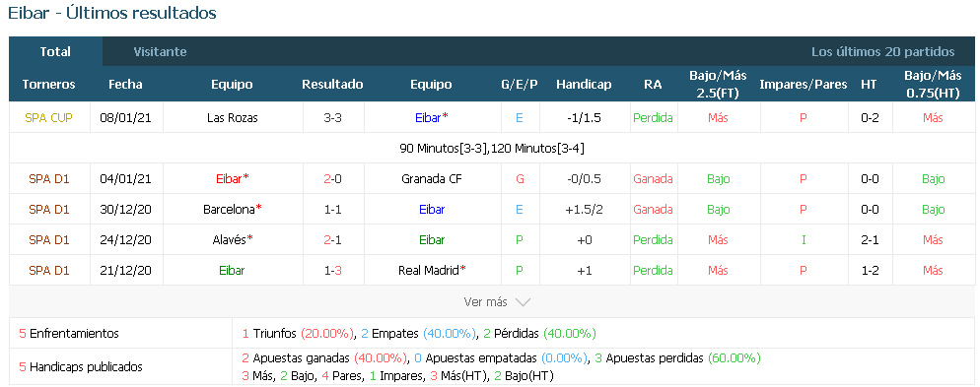Click the Resultado column header
Viewport: 980px width, 387px height.
coord(332,85)
